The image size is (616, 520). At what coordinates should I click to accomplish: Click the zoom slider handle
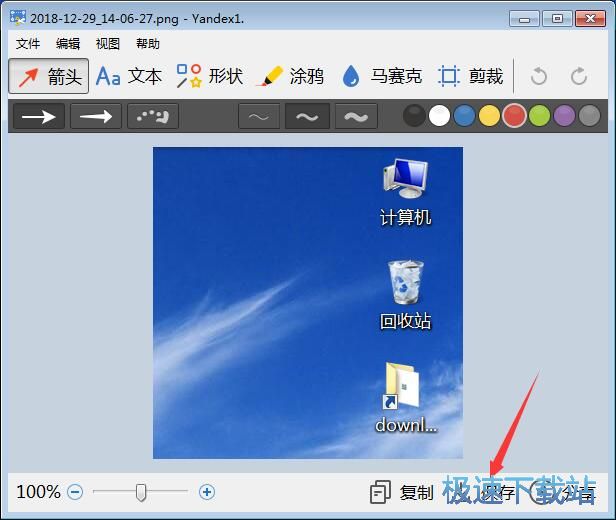click(142, 492)
